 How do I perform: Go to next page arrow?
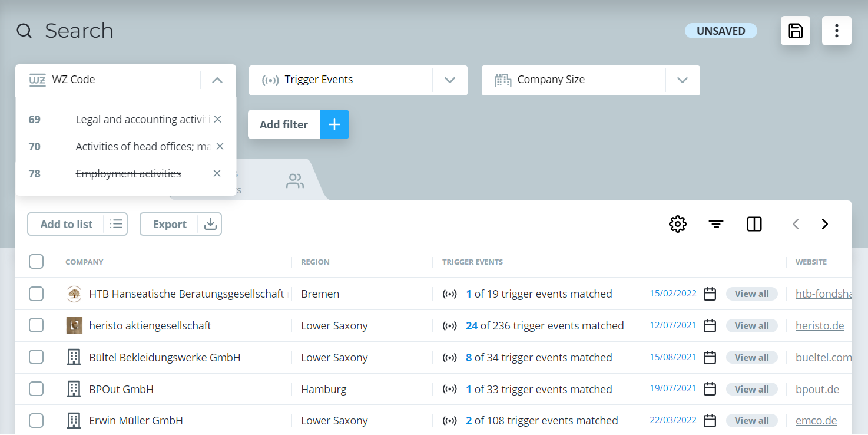825,224
